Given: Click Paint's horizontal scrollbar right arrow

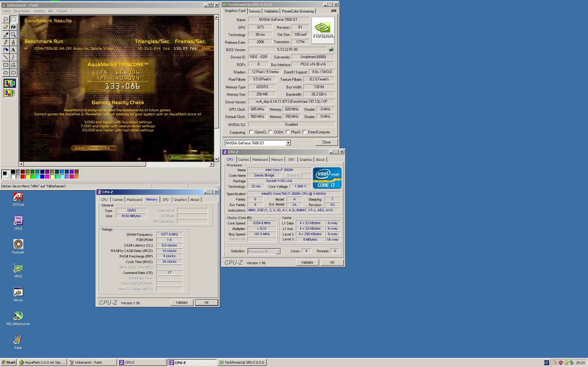Looking at the screenshot, I should click(211, 164).
